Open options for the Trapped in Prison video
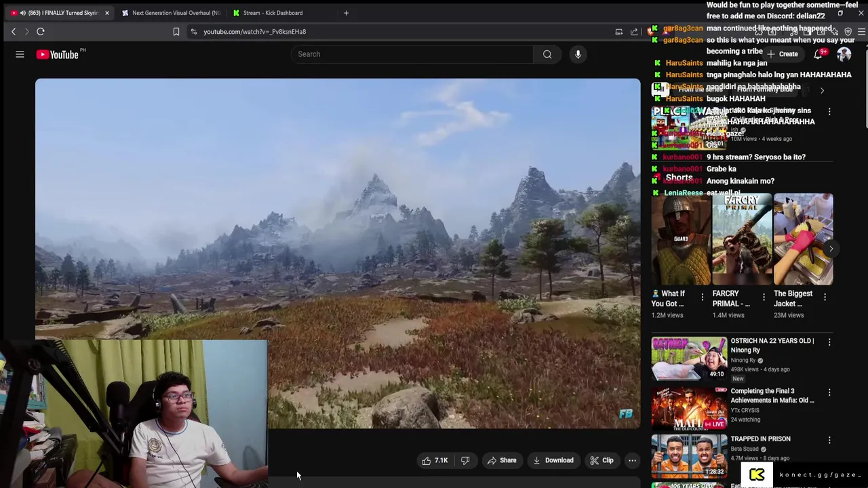Viewport: 868px width, 488px height. pyautogui.click(x=829, y=441)
